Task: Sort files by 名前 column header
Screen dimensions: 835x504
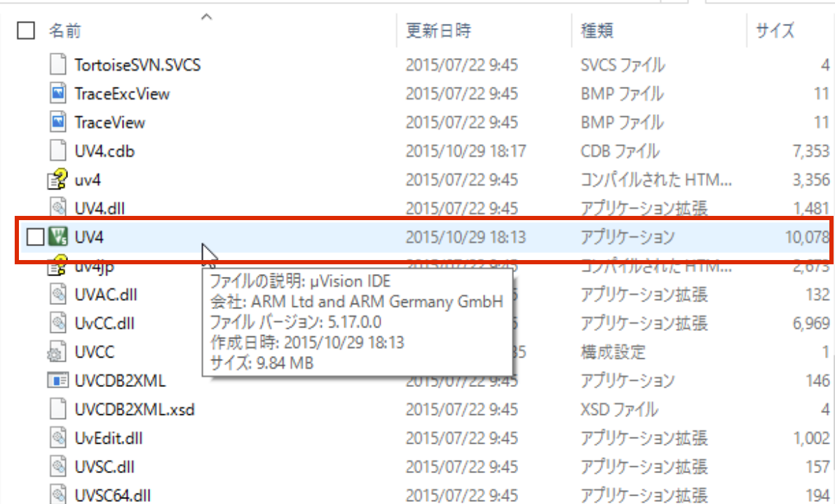Action: tap(65, 31)
